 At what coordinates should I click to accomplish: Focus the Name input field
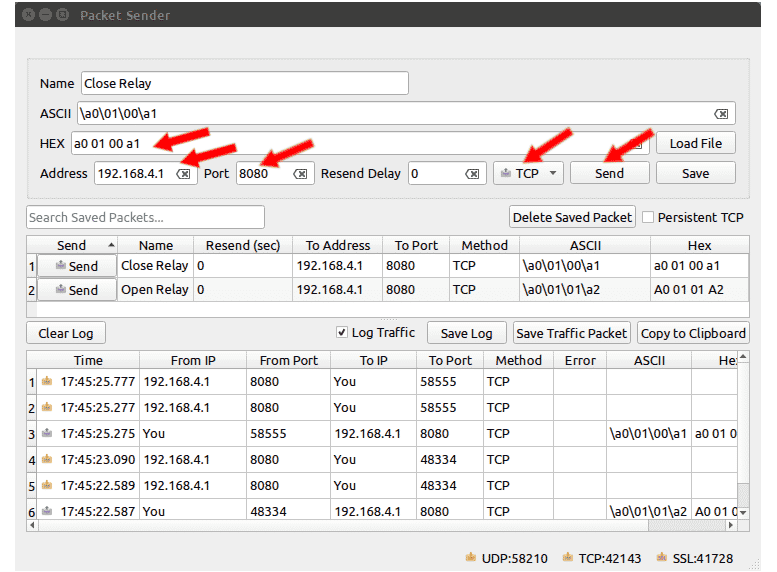coord(245,83)
